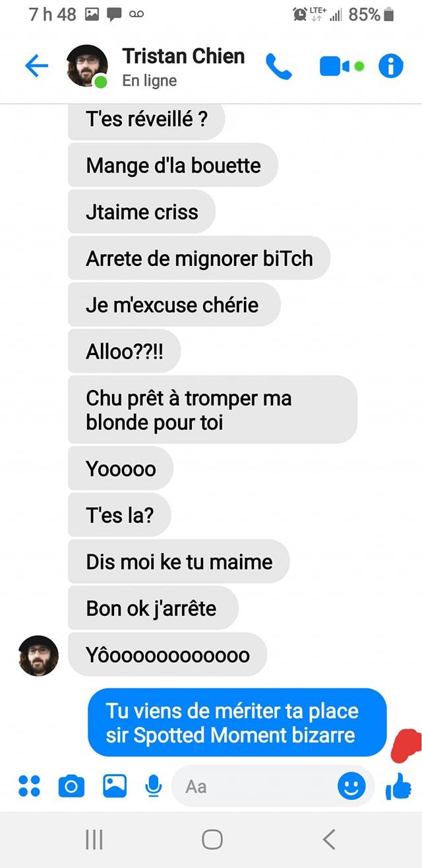The width and height of the screenshot is (422, 868).
Task: Tap the contact name Tristan Chien
Action: (183, 57)
